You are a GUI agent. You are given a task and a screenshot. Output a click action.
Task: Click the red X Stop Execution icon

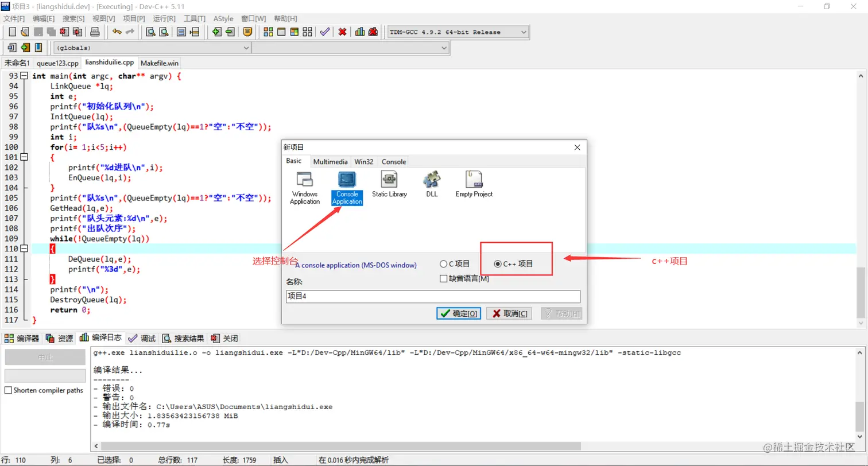click(x=342, y=32)
